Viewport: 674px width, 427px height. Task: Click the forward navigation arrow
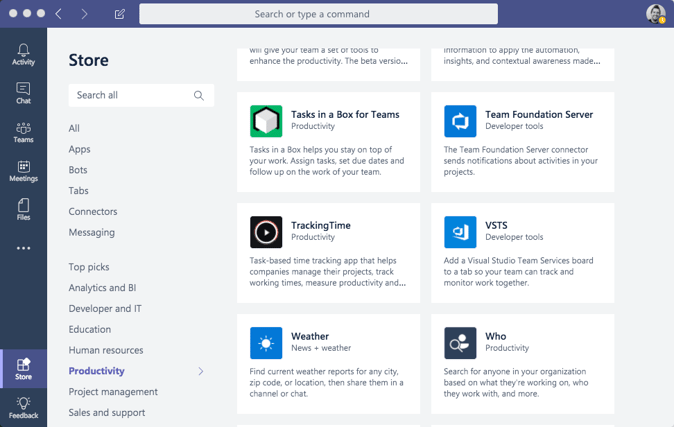coord(84,14)
